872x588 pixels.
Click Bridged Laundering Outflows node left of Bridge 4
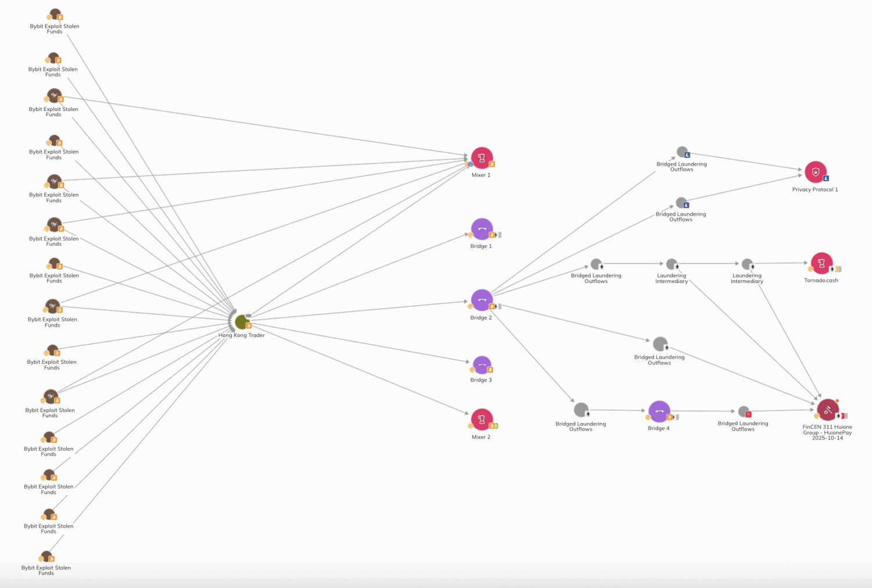pyautogui.click(x=581, y=410)
